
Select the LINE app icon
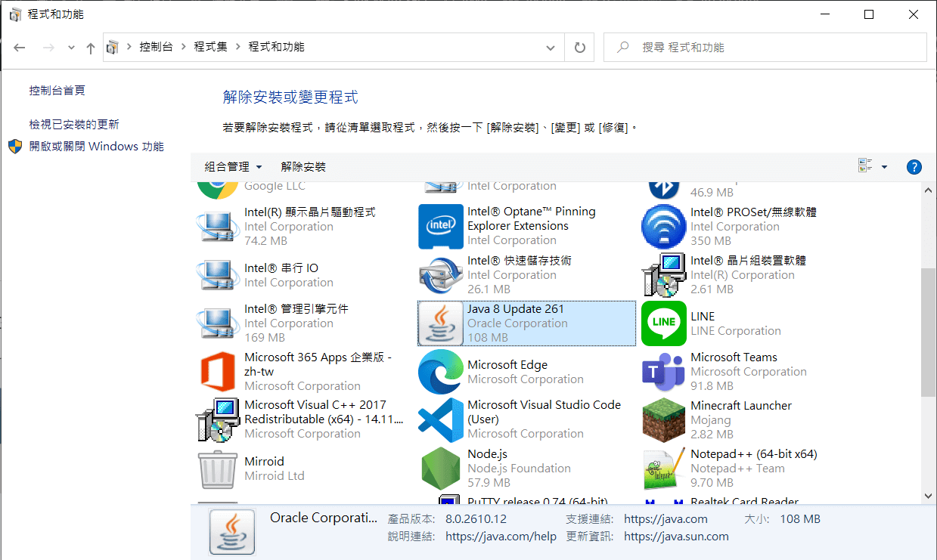pos(664,323)
